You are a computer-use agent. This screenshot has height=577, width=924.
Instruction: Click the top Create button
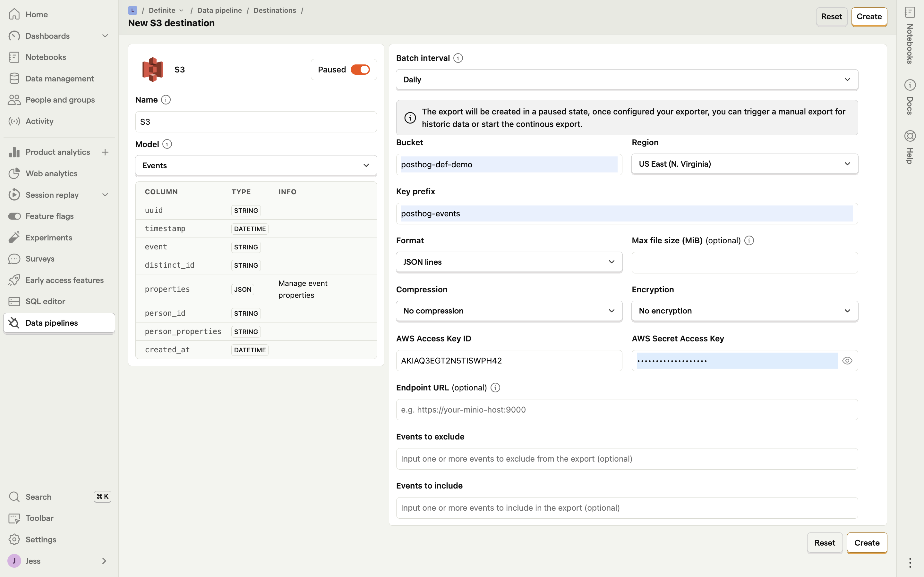pos(868,16)
